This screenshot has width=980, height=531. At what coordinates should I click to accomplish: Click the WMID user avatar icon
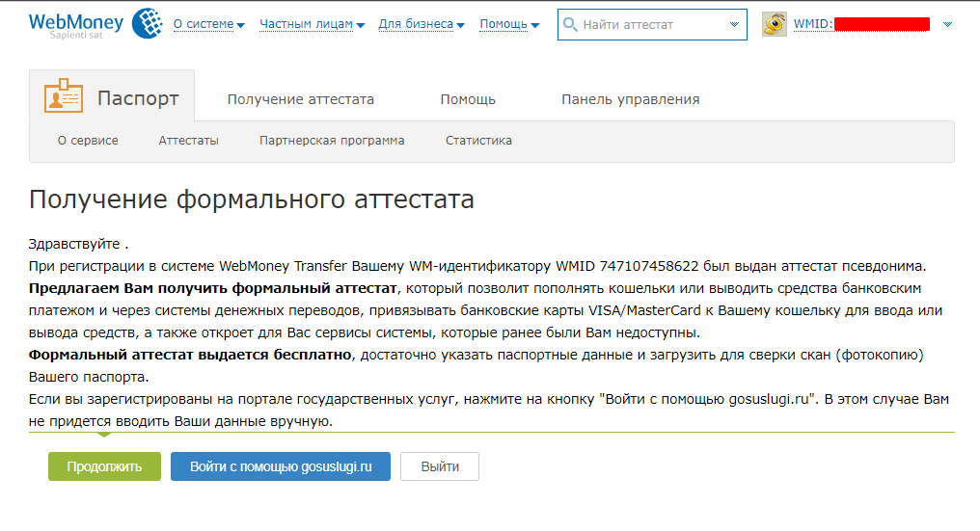pyautogui.click(x=774, y=24)
